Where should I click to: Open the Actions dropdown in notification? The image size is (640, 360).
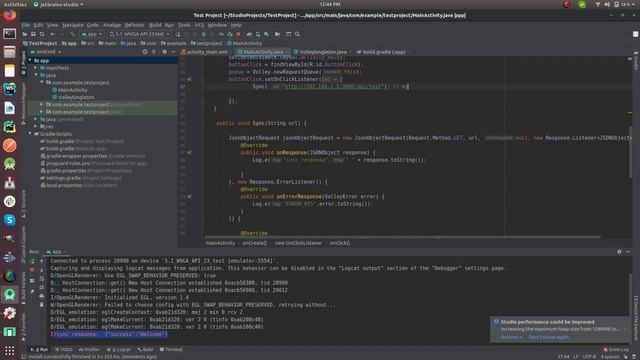(511, 337)
